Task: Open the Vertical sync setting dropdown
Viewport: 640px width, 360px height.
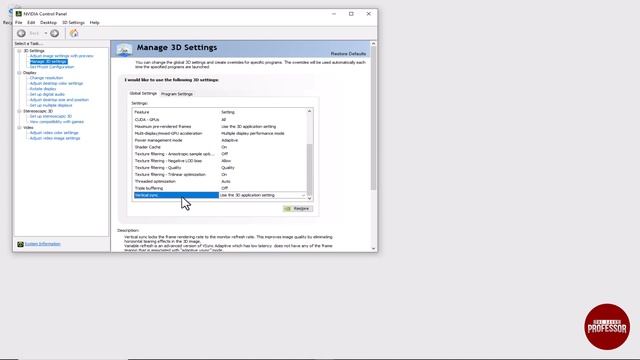Action: (x=303, y=196)
